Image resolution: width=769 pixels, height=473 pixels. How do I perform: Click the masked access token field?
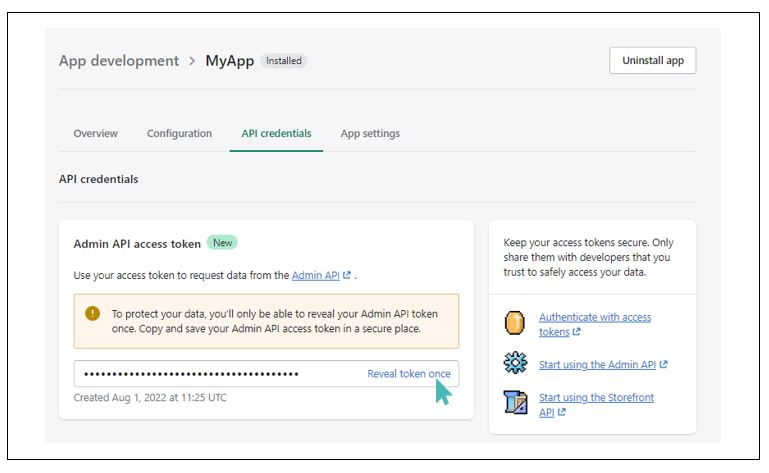[x=266, y=373]
